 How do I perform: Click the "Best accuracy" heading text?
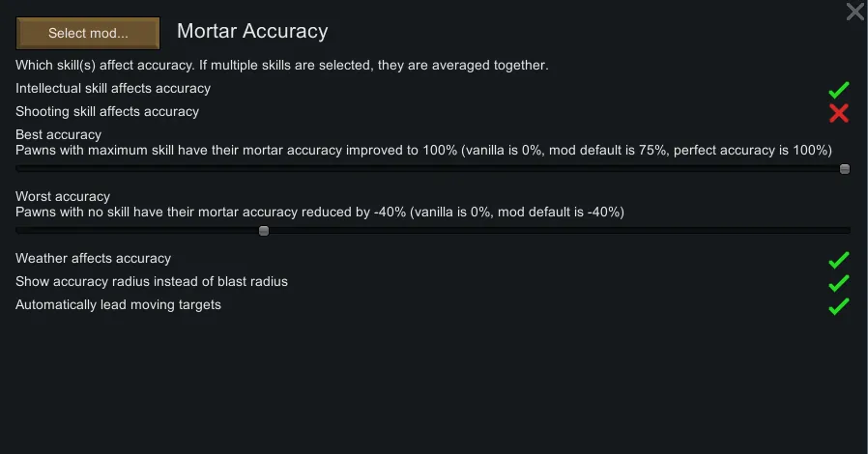(58, 134)
